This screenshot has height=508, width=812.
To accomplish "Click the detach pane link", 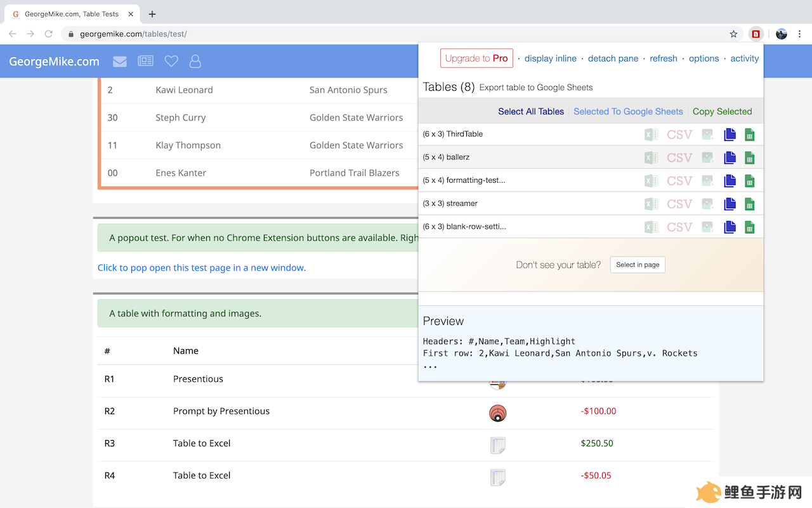I will 613,58.
